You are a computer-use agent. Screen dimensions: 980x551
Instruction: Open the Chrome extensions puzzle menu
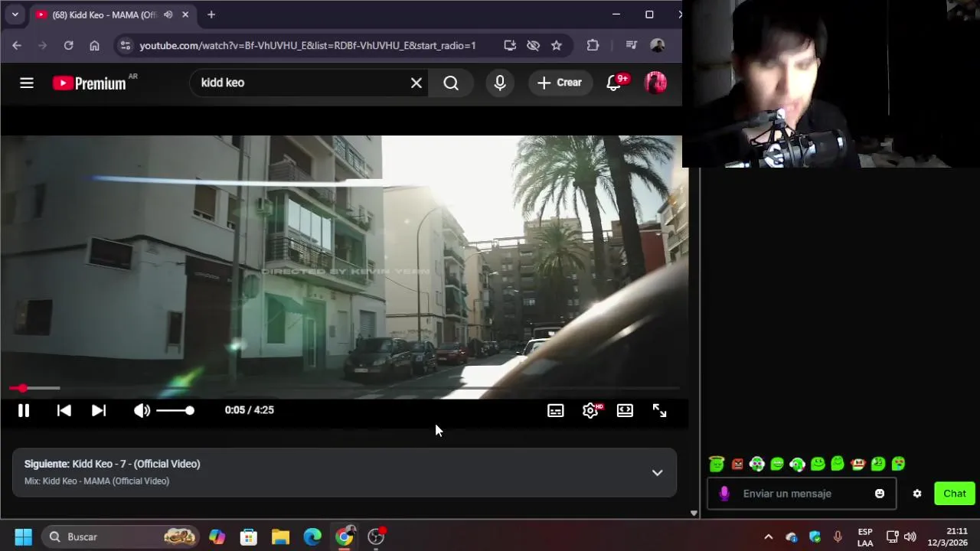click(593, 46)
